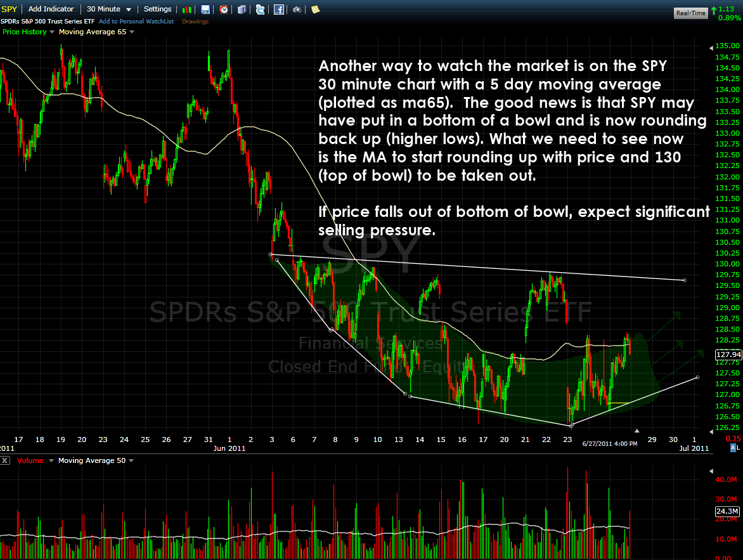The width and height of the screenshot is (743, 560).
Task: Click the 135.00 price axis label
Action: 727,46
